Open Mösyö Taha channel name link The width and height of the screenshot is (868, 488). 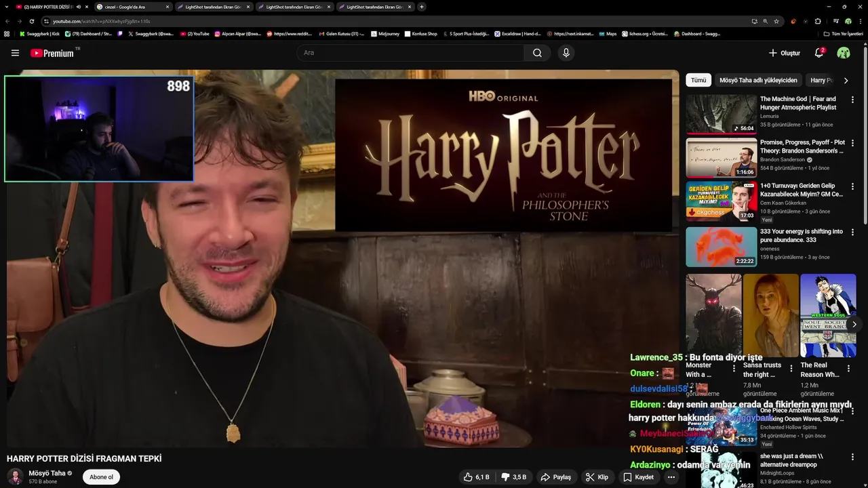point(47,473)
